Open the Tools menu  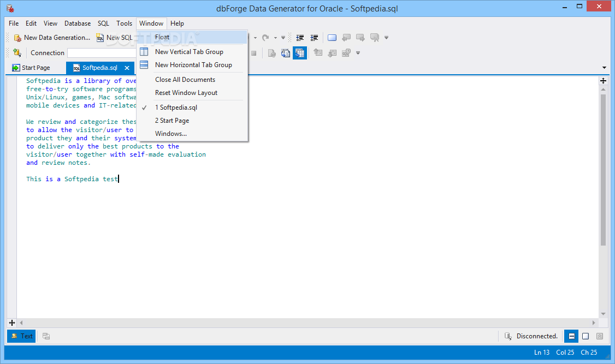(125, 23)
